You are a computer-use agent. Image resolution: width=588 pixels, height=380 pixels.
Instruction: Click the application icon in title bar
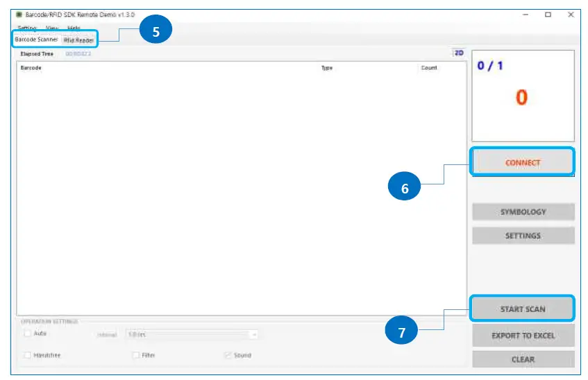tap(19, 15)
